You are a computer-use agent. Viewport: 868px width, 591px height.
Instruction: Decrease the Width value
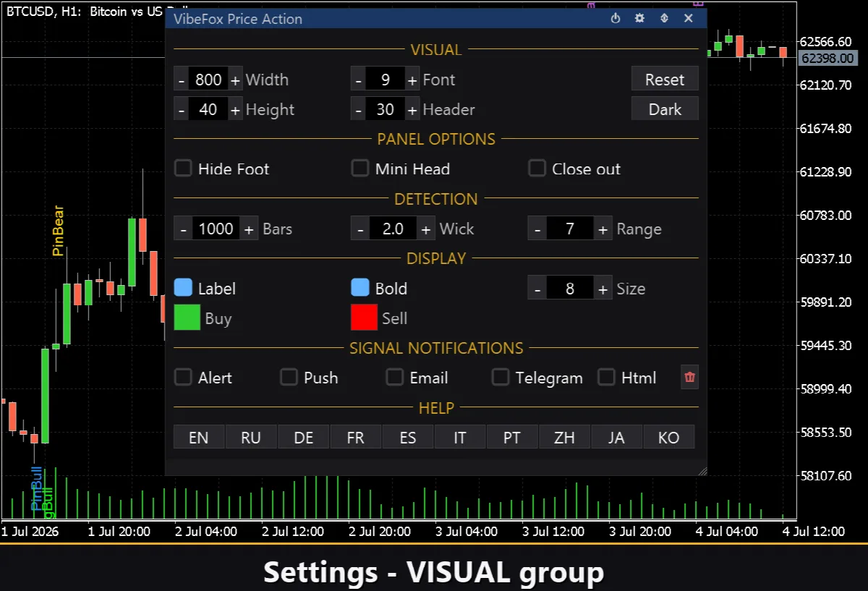tap(182, 80)
